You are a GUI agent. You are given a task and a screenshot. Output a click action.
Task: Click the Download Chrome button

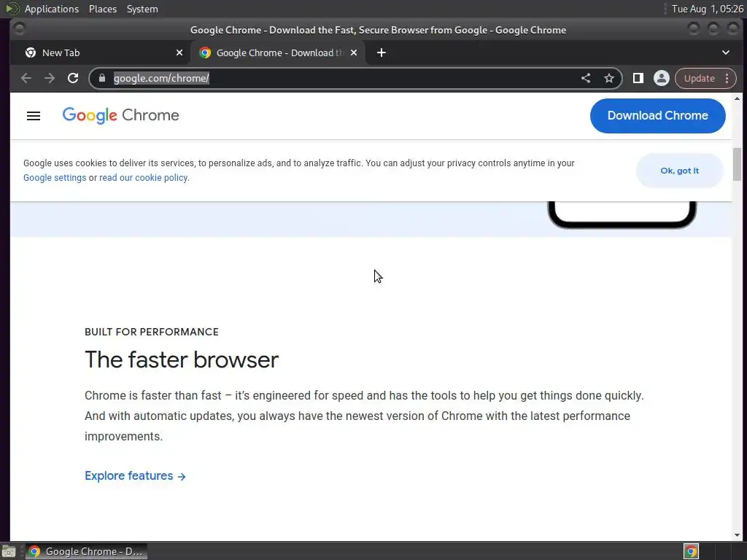[657, 116]
